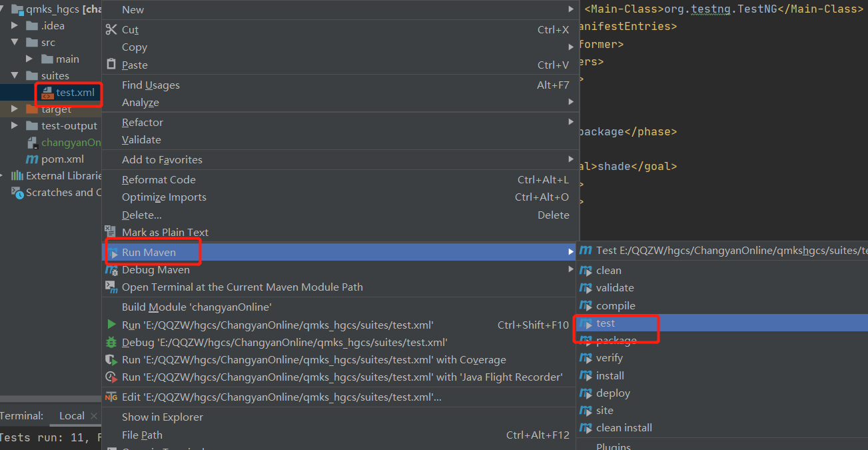Click the Run with Coverage shield icon
The height and width of the screenshot is (450, 868).
(111, 359)
